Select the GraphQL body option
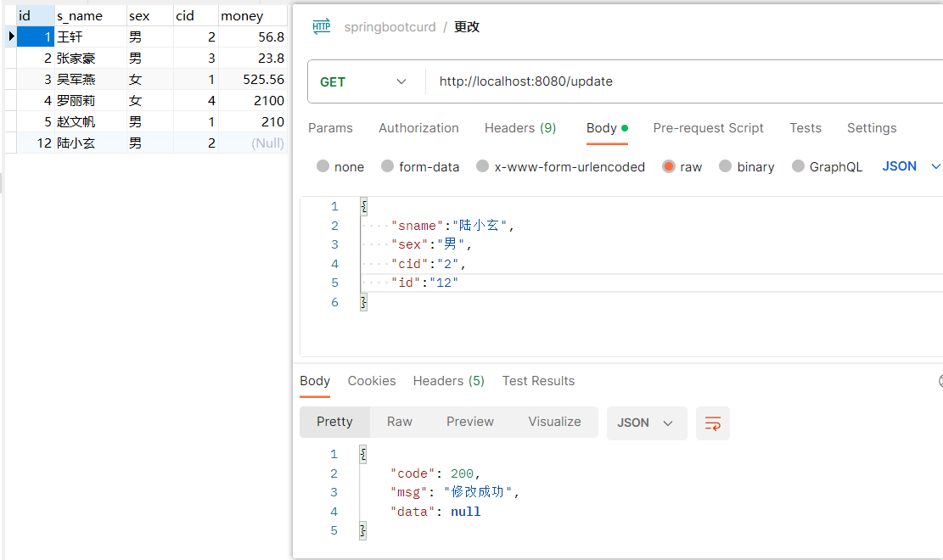This screenshot has width=943, height=560. 798,166
